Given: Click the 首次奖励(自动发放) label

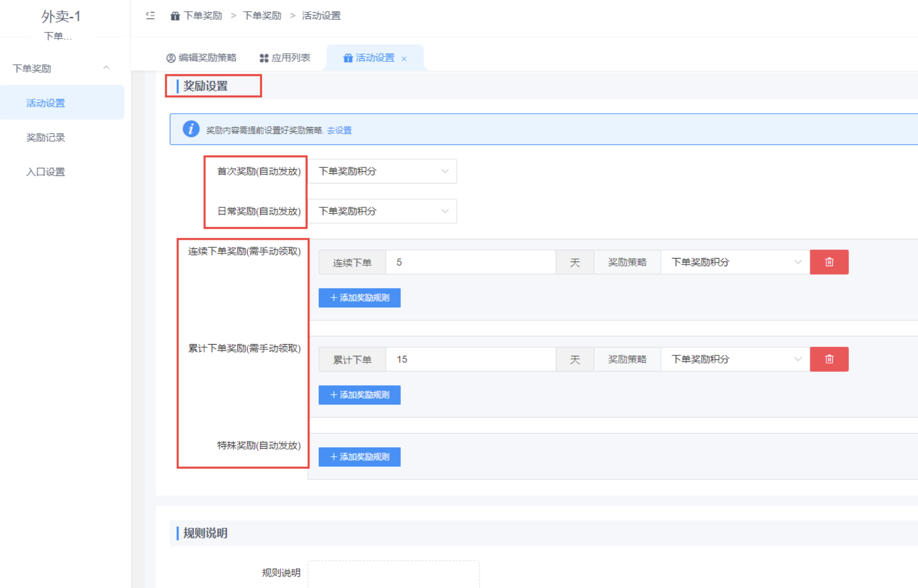Looking at the screenshot, I should tap(259, 171).
